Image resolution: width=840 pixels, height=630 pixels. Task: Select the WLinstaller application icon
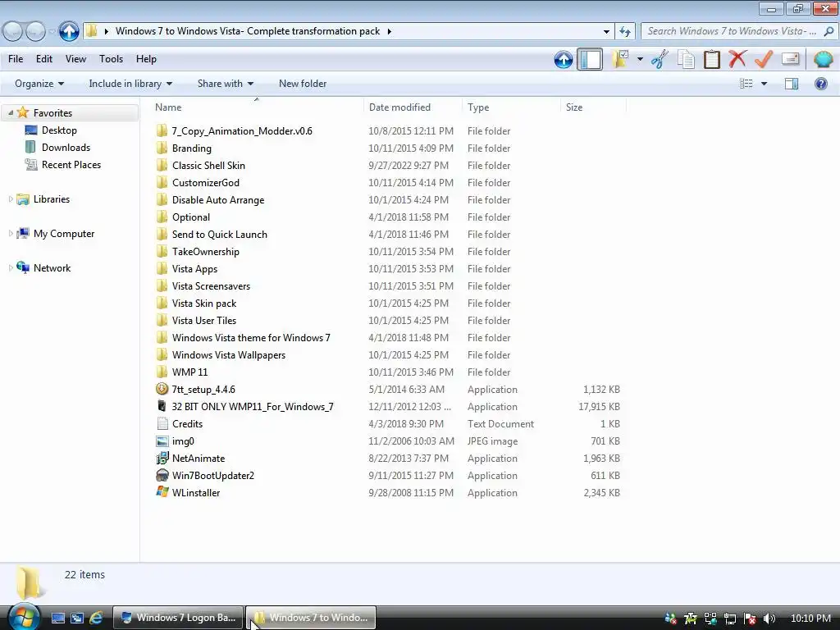162,492
